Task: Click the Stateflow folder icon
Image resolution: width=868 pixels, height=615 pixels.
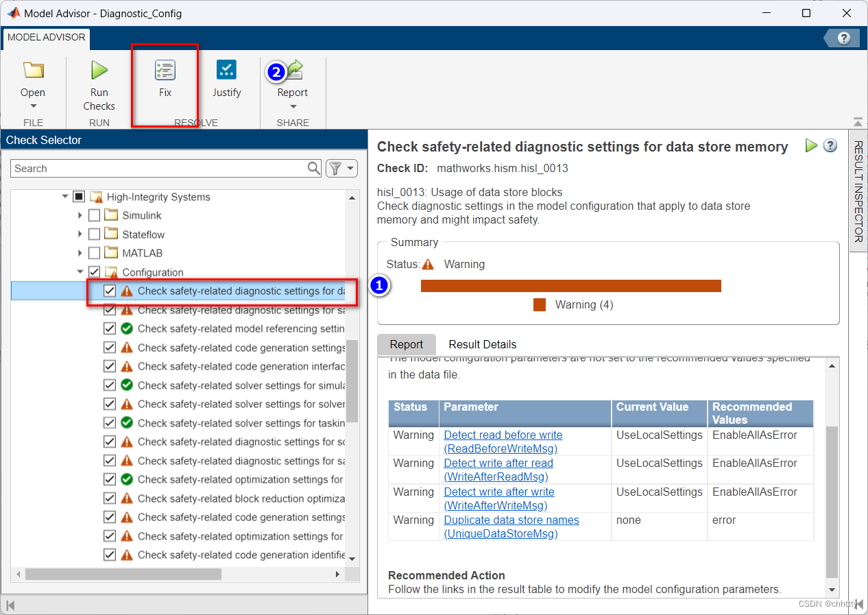Action: click(x=111, y=234)
